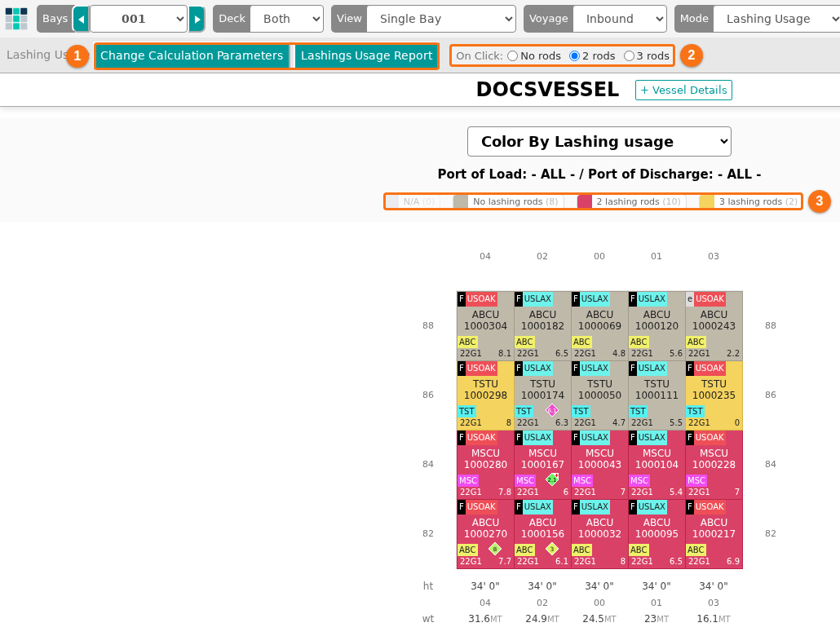Screen dimensions: 840x636
Task: Click Port of Load / Port of Discharge text
Action: (x=599, y=174)
